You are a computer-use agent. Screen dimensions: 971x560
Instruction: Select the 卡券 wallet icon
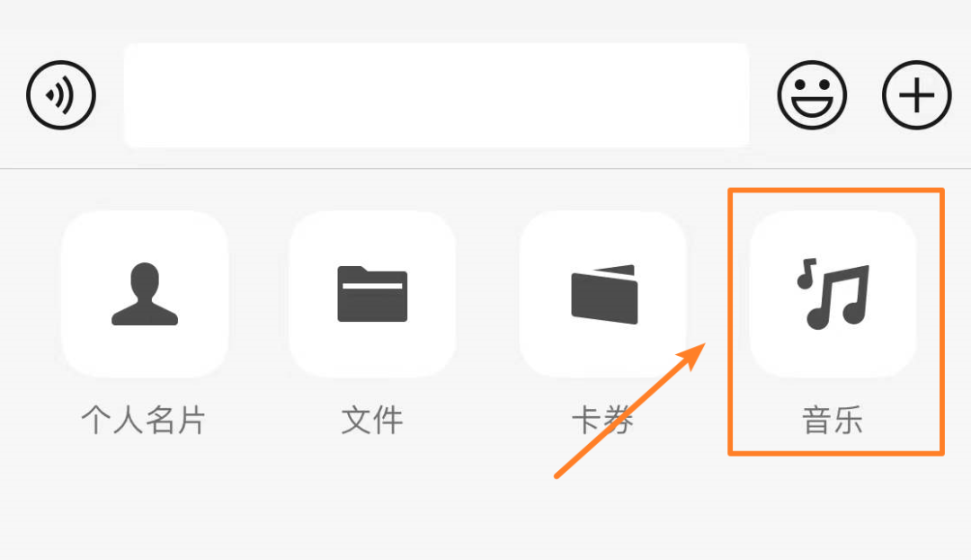(603, 294)
